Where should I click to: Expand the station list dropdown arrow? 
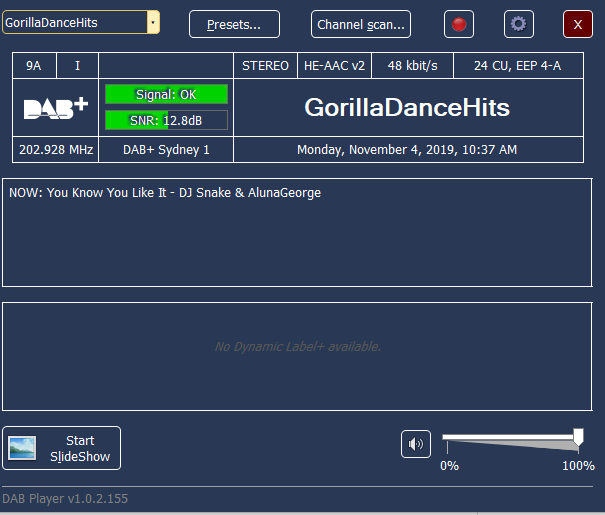[x=152, y=21]
